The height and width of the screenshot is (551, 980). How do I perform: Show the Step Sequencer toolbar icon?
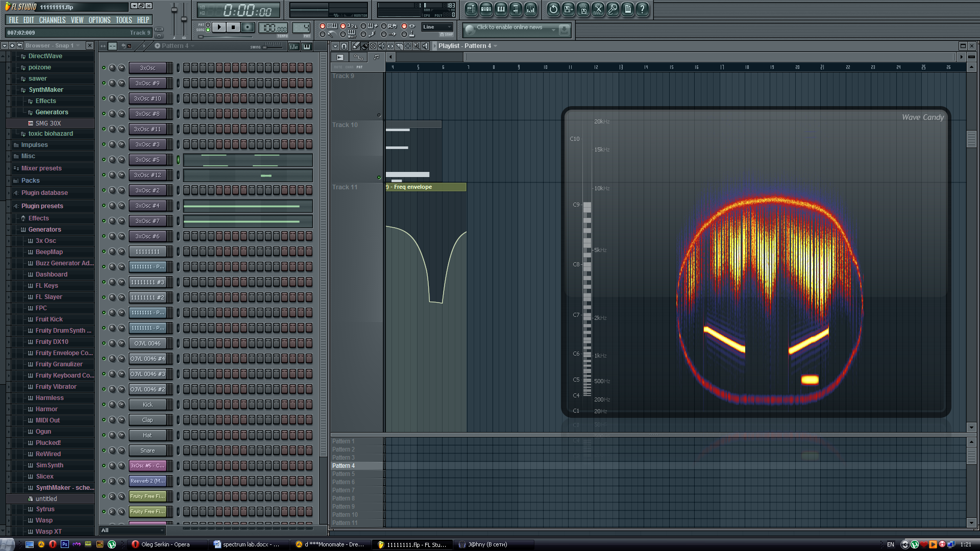point(486,9)
